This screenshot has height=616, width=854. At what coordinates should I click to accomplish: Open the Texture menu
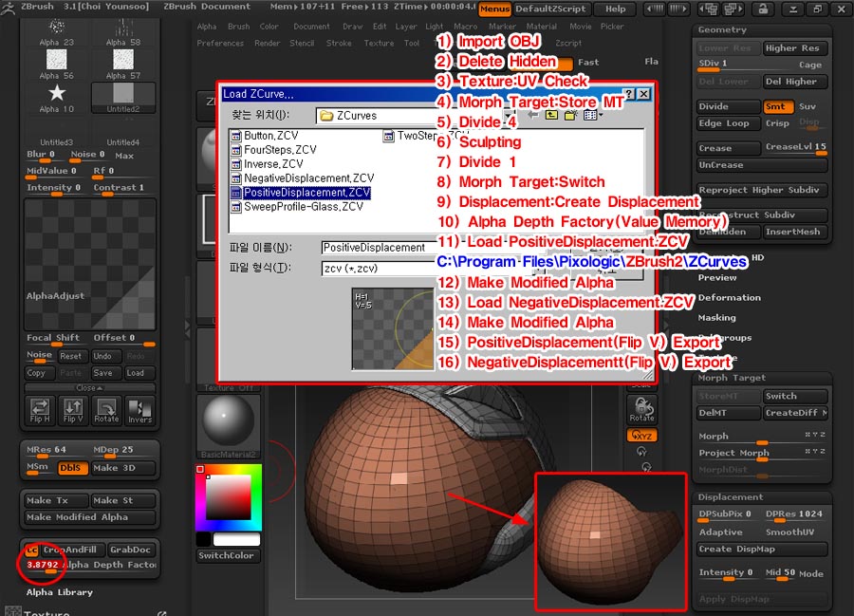[x=379, y=43]
